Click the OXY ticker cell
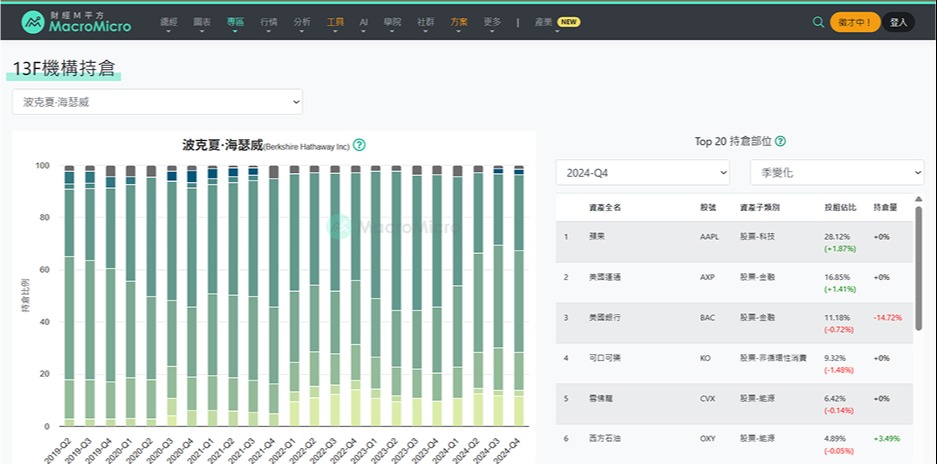The height and width of the screenshot is (464, 937). tap(708, 439)
